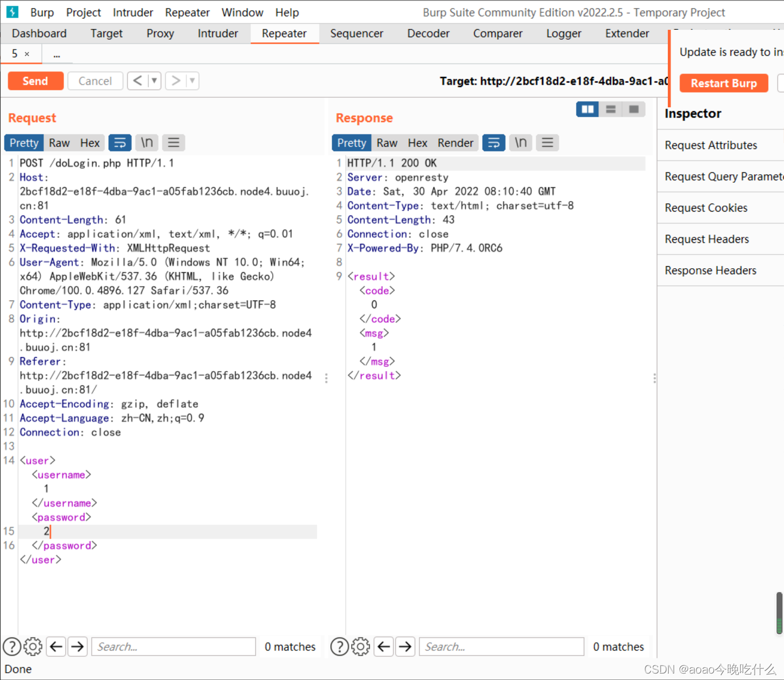Open the Repeater menu in menu bar

coord(187,12)
